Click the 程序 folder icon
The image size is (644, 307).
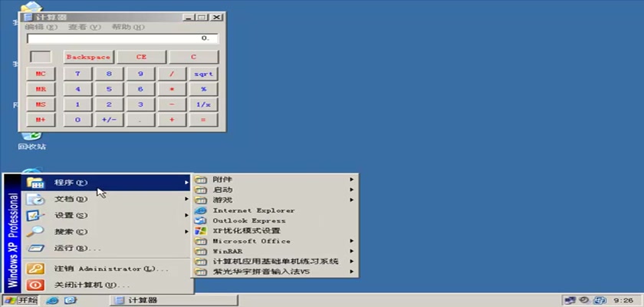pos(35,183)
